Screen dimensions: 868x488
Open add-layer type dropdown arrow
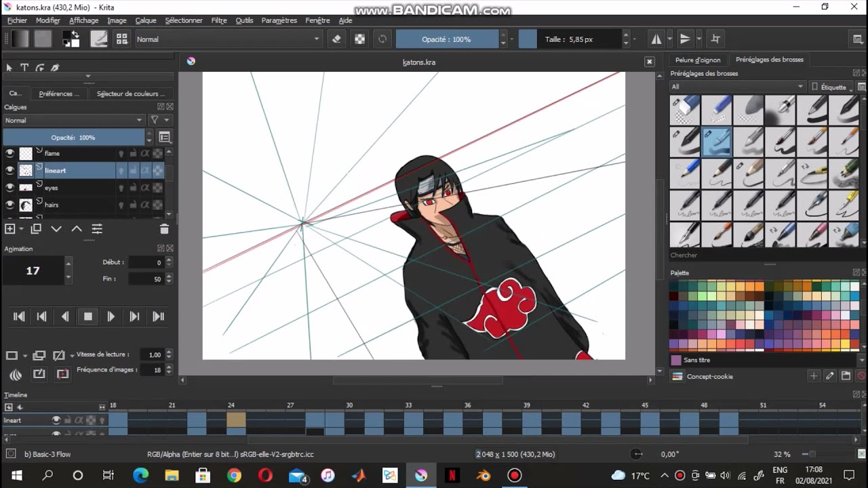20,230
